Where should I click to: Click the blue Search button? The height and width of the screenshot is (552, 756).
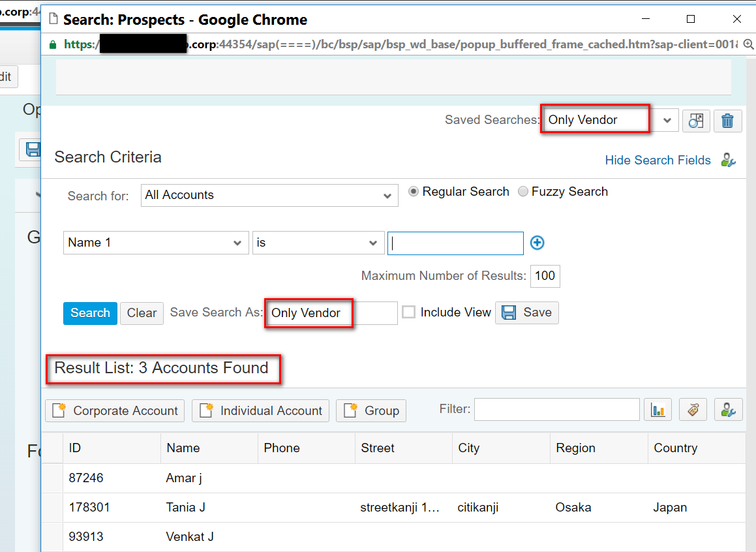click(90, 313)
